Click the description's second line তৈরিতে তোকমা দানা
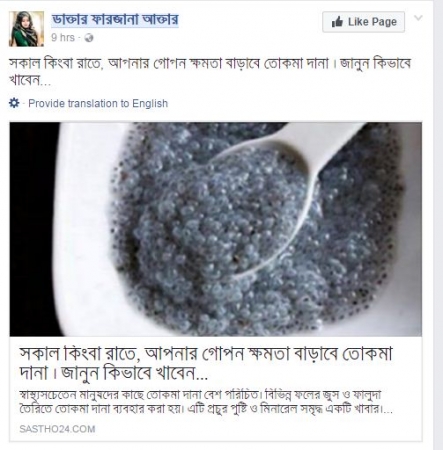Viewport: 443px width, 450px height. click(206, 409)
